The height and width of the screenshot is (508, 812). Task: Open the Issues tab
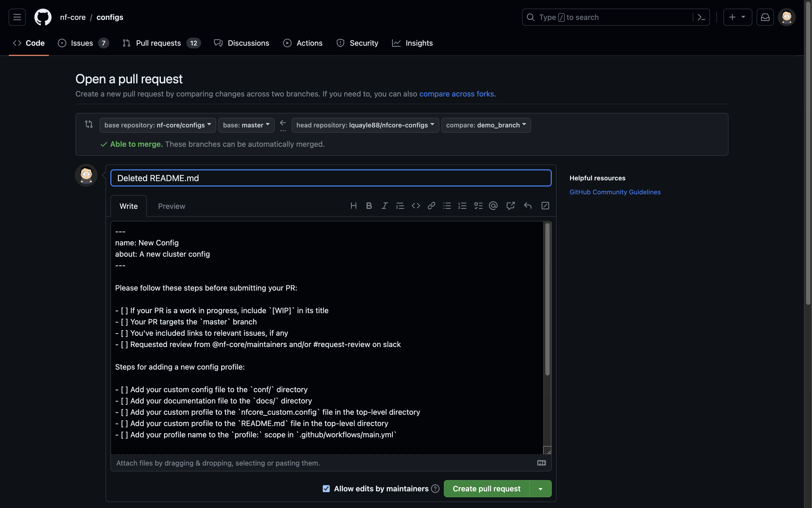click(x=83, y=43)
